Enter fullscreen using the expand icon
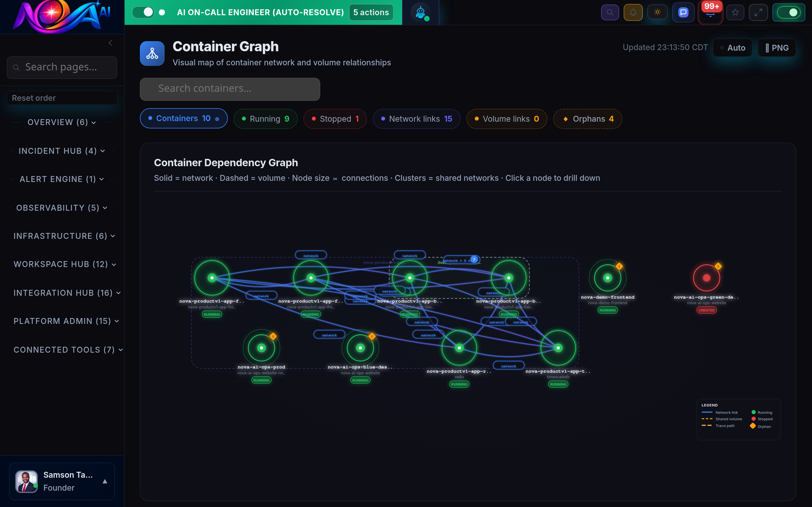 pos(758,12)
